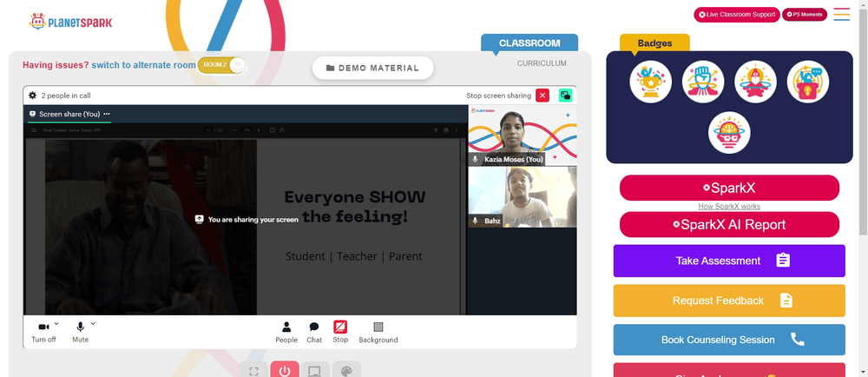Open call settings gear icon
Image resolution: width=868 pixels, height=377 pixels.
33,96
